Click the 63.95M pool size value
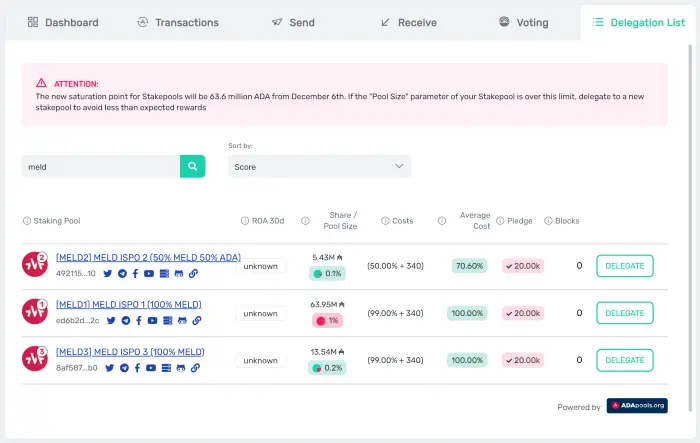700x443 pixels. (x=327, y=305)
